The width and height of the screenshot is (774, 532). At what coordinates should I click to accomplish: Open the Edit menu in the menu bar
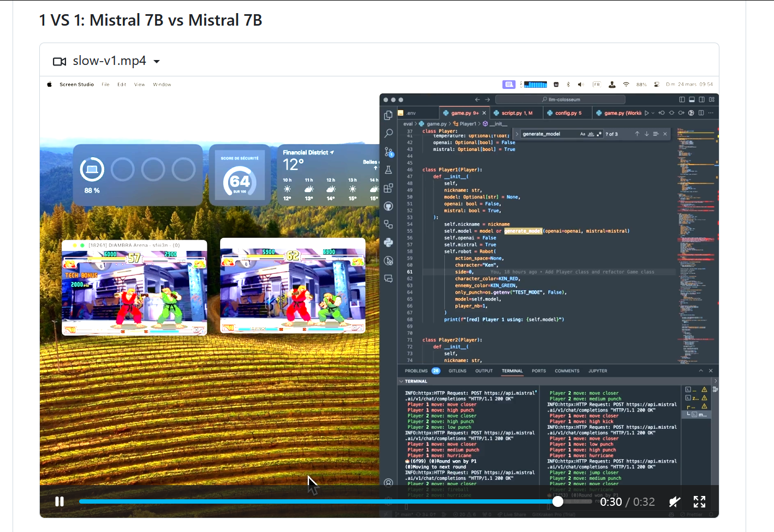122,85
